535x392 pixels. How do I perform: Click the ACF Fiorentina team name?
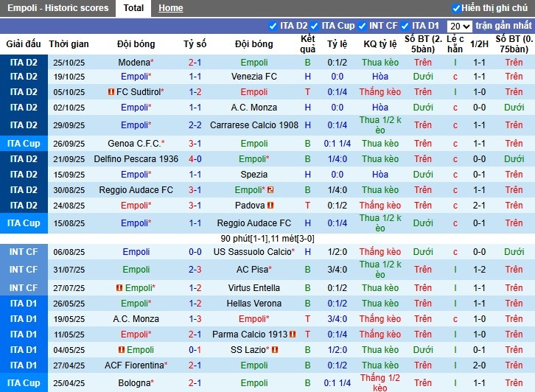coord(134,365)
